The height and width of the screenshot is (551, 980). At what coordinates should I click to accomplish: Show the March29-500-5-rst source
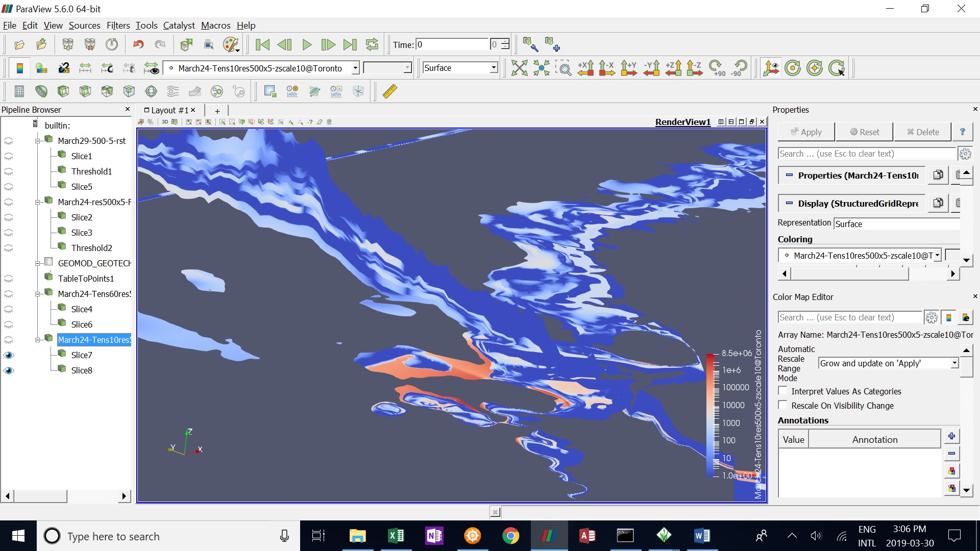(x=9, y=141)
